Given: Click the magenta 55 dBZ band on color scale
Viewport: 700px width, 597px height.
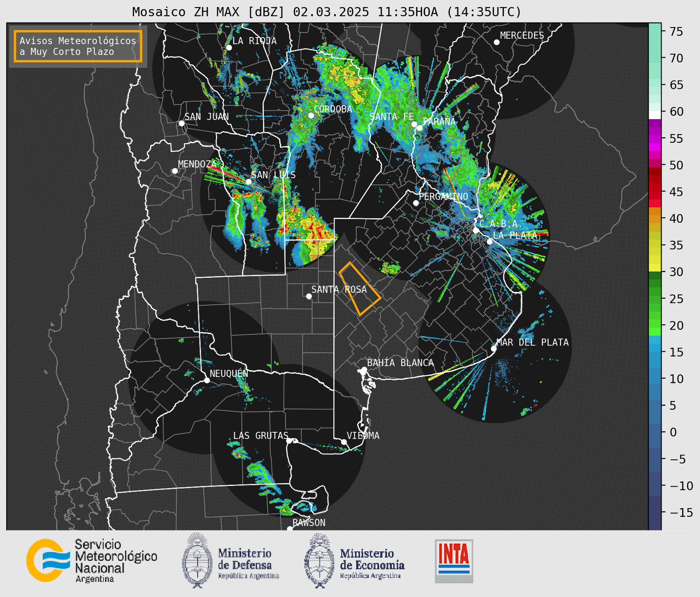Looking at the screenshot, I should [x=655, y=138].
